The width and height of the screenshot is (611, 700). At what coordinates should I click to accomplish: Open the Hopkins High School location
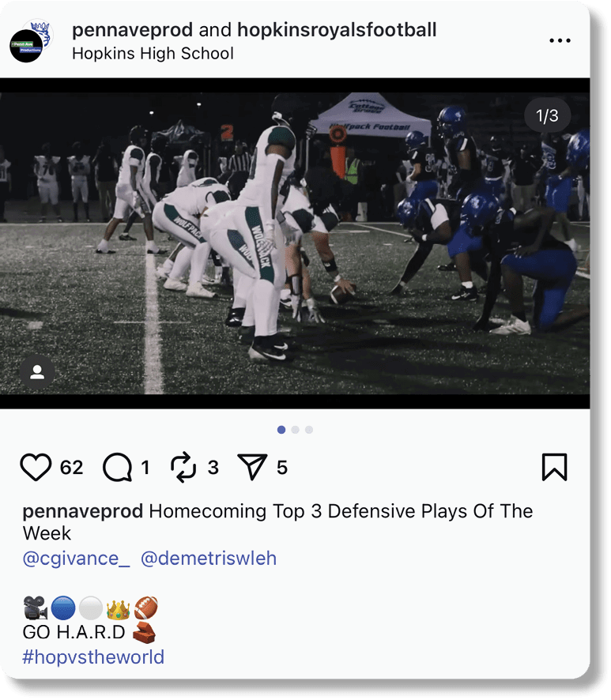click(153, 54)
